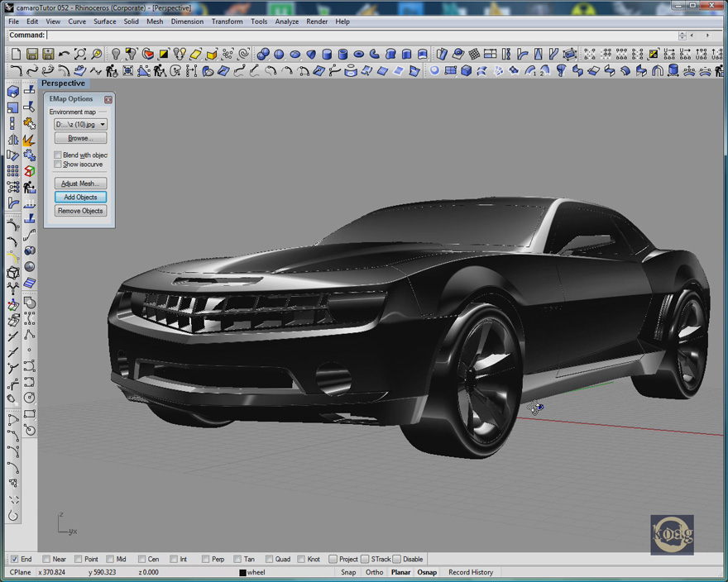Image resolution: width=728 pixels, height=582 pixels.
Task: Toggle Planar in status bar
Action: pyautogui.click(x=400, y=572)
